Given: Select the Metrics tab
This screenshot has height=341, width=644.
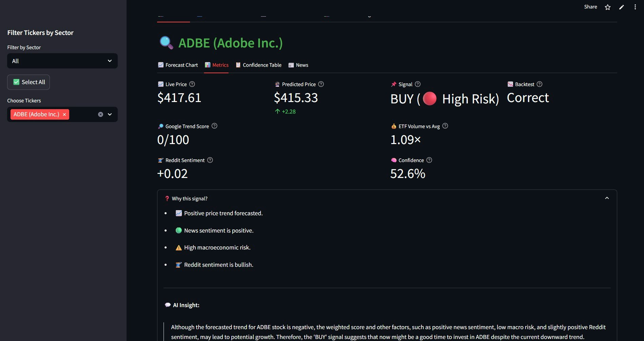Looking at the screenshot, I should coord(216,65).
